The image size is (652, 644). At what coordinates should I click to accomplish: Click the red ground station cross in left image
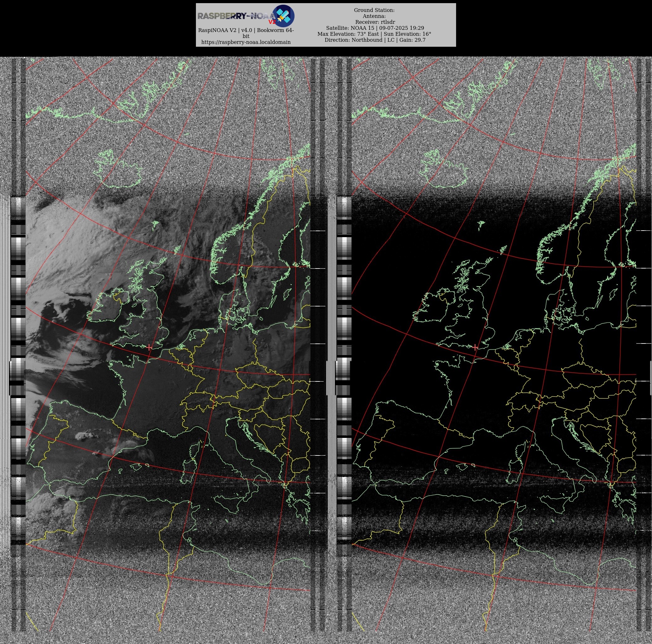pyautogui.click(x=149, y=347)
